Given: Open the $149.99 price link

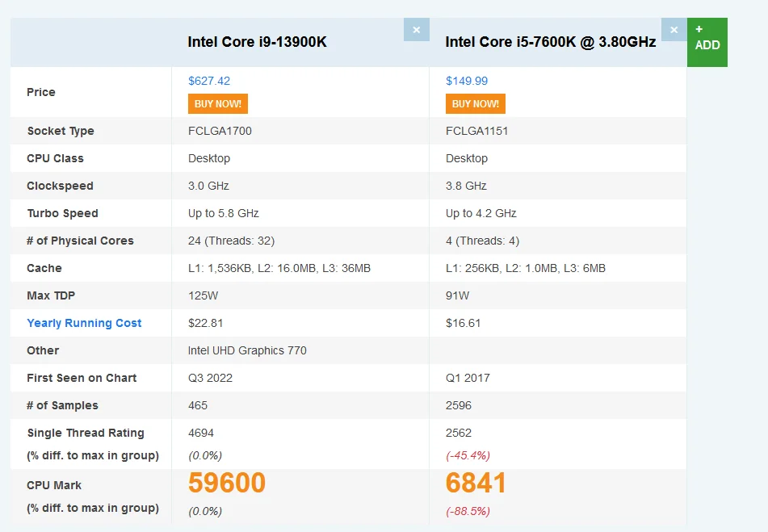Looking at the screenshot, I should pos(467,81).
